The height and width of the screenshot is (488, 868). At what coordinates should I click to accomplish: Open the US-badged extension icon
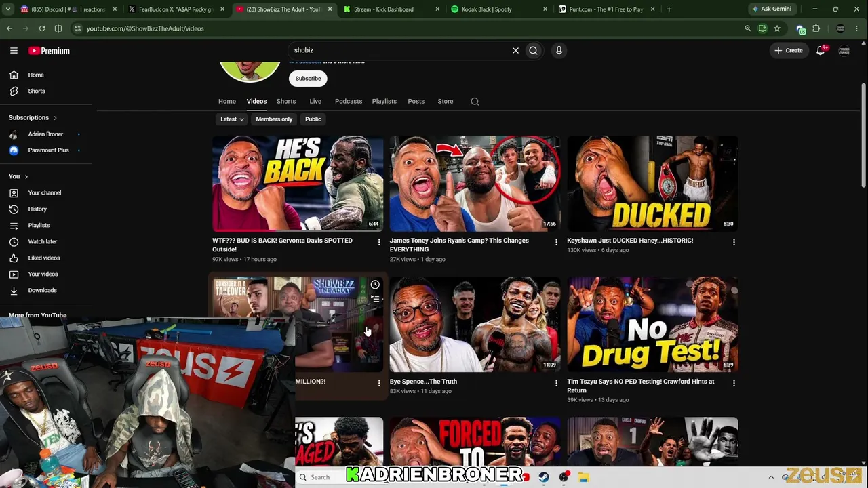pyautogui.click(x=801, y=29)
